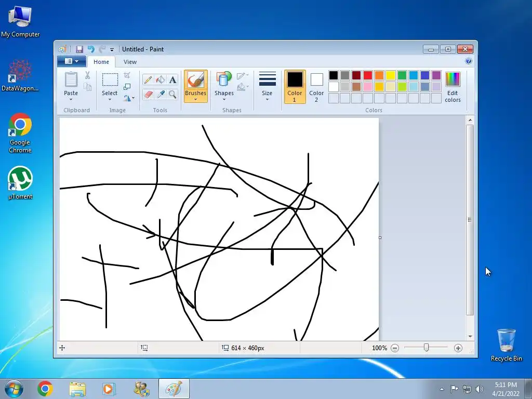Click the Undo arrow in title bar

[x=91, y=49]
